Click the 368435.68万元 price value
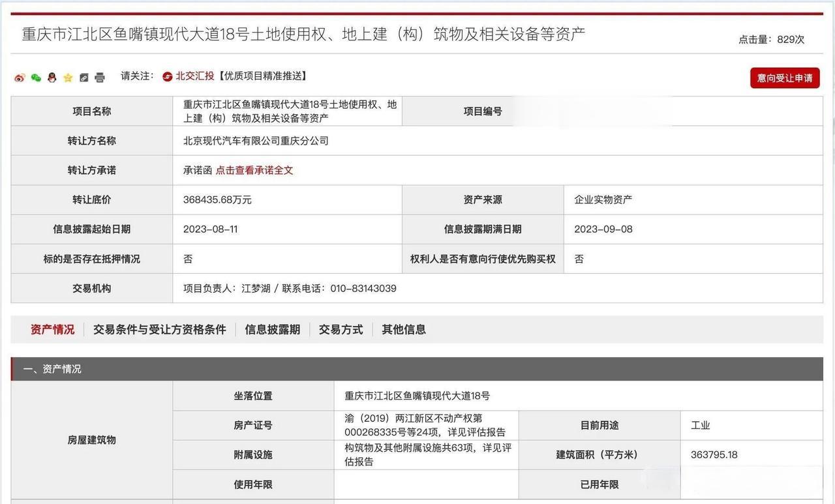Screen dimensions: 835x504 (217, 200)
